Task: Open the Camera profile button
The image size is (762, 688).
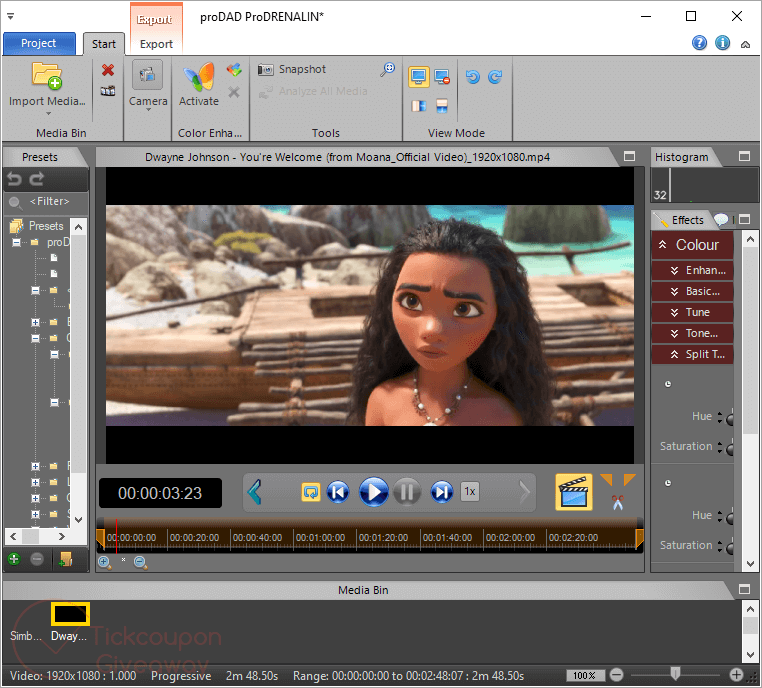Action: pos(148,75)
